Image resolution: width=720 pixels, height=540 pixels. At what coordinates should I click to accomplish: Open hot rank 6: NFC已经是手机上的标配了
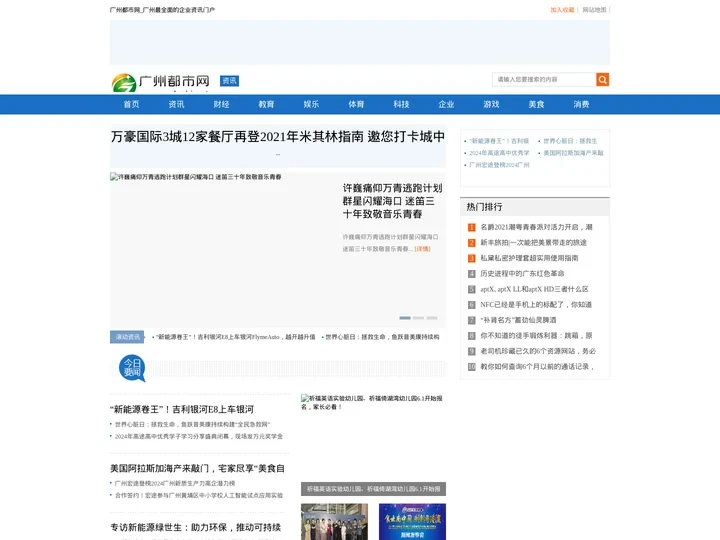[x=536, y=304]
